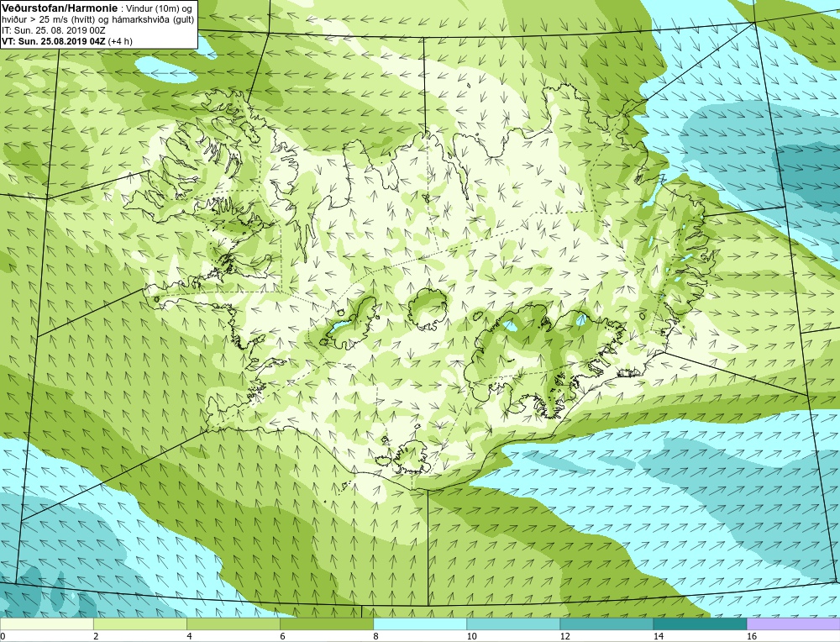Click the '8' scale label
840x642 pixels.
coord(375,636)
